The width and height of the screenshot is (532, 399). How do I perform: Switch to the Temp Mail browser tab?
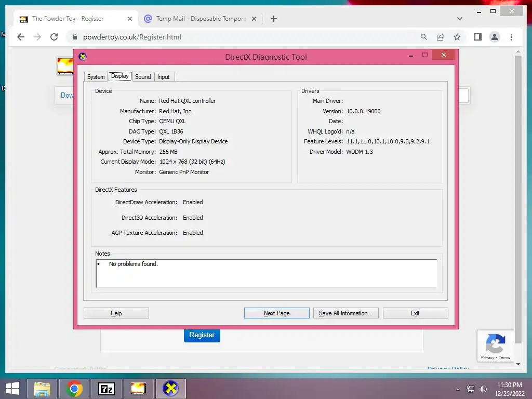(x=201, y=19)
